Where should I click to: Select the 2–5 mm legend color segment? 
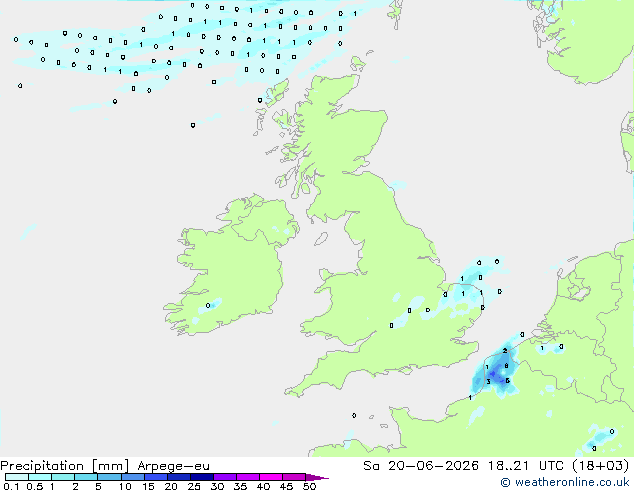(86, 477)
